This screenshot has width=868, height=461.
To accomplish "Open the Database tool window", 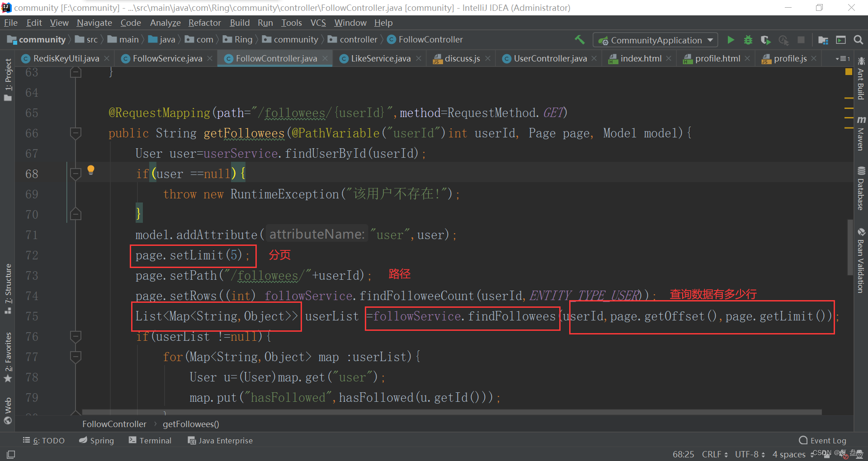I will (x=861, y=188).
